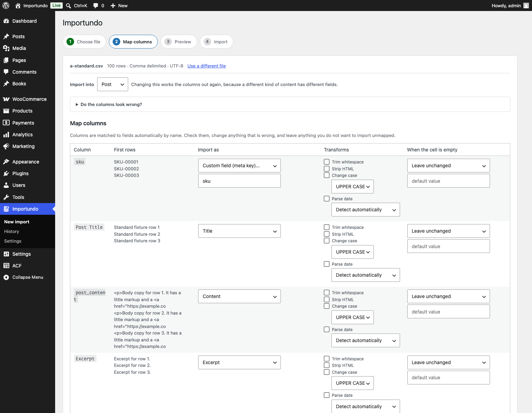Click the Books pin icon
This screenshot has height=413, width=532.
click(6, 84)
